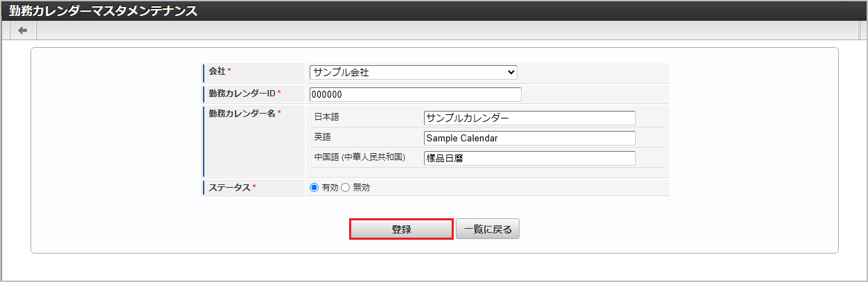The width and height of the screenshot is (868, 282).
Task: Select the 無効 status radio button
Action: (x=346, y=188)
